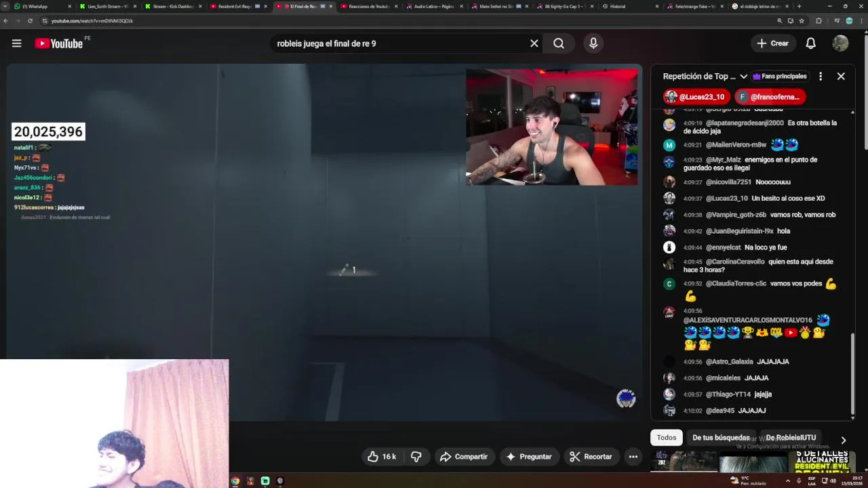The image size is (868, 488).
Task: Open the weather widget in the taskbar
Action: tap(749, 481)
